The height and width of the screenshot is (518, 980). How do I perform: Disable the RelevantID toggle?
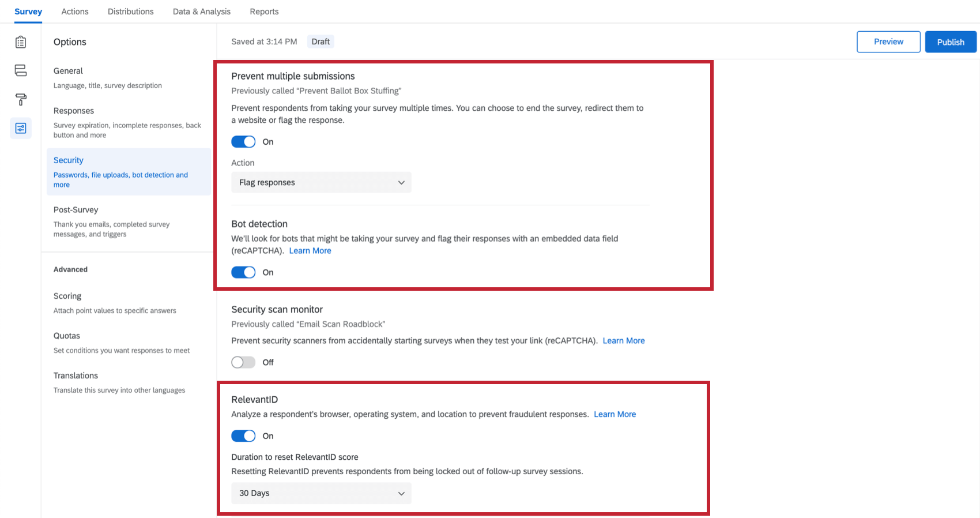point(243,436)
